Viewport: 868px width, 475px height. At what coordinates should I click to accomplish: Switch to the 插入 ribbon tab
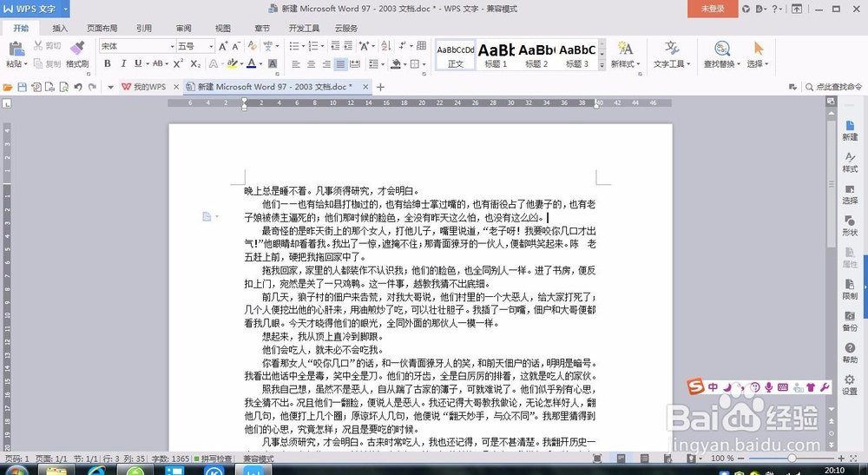tap(60, 29)
